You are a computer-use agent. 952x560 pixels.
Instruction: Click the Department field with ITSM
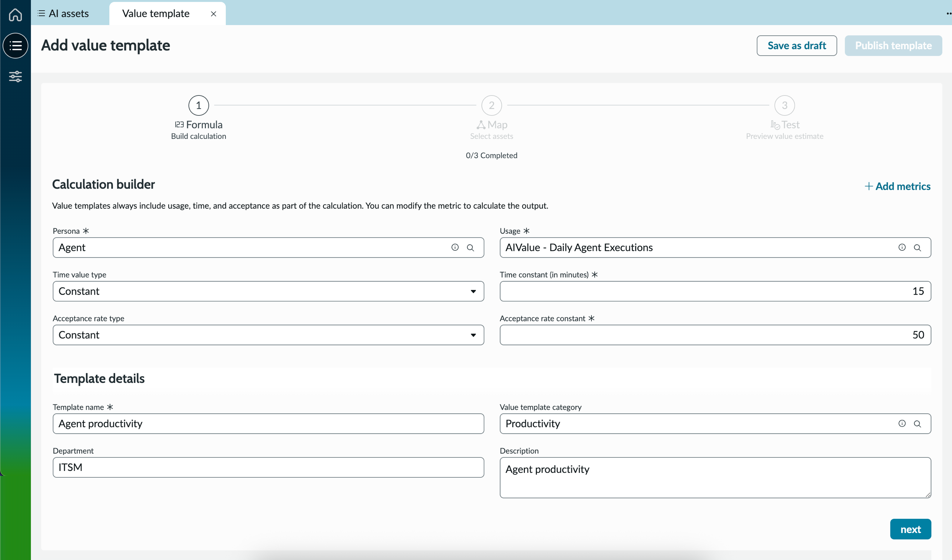[x=268, y=467]
